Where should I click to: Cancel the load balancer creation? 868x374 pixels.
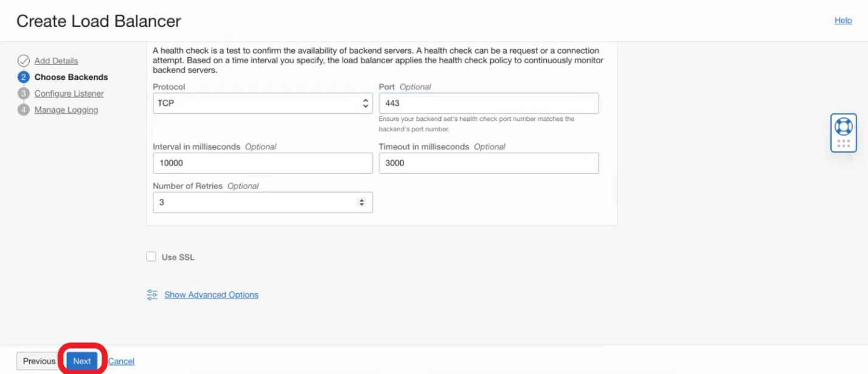point(121,361)
